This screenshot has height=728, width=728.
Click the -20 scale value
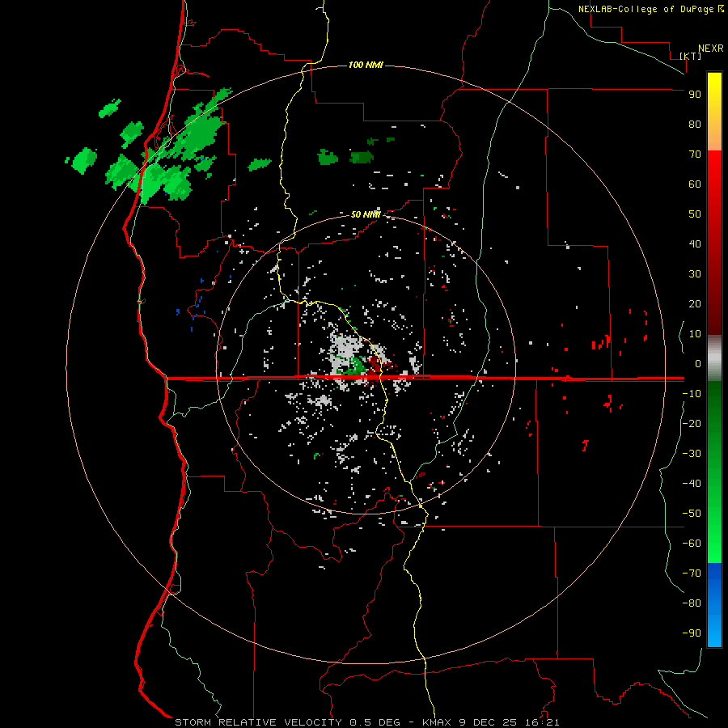pyautogui.click(x=692, y=424)
